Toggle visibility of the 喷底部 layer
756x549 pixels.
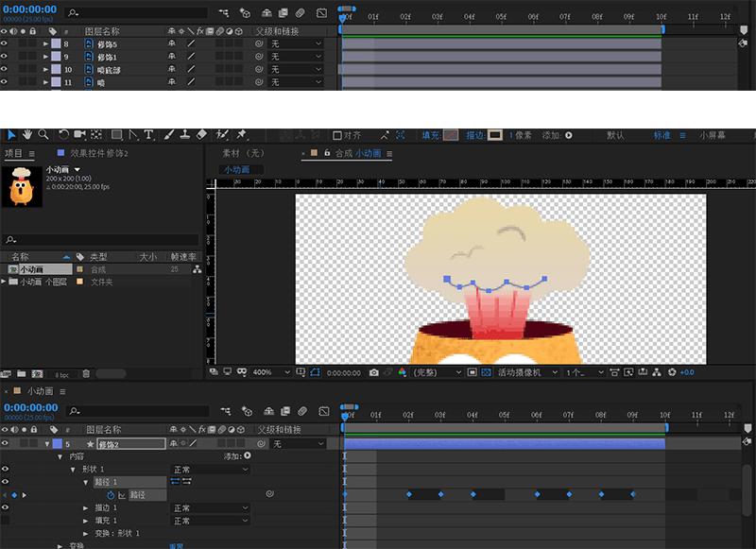click(x=5, y=69)
